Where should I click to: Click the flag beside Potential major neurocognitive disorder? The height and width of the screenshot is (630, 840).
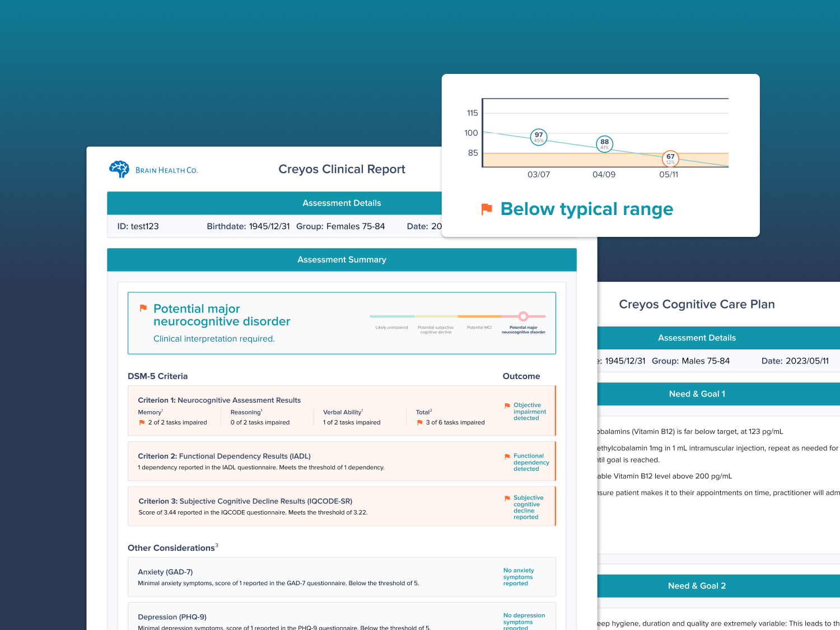point(143,307)
